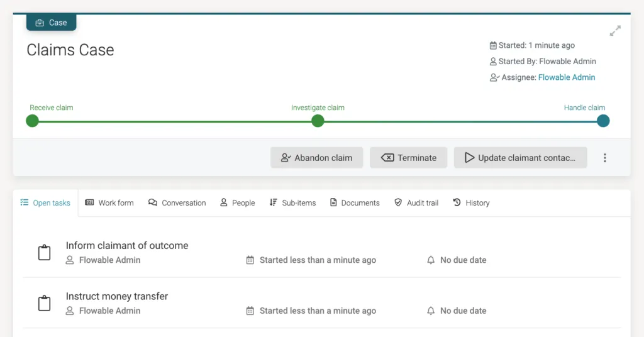The height and width of the screenshot is (337, 644).
Task: Click Update claimant contact button
Action: pos(520,158)
